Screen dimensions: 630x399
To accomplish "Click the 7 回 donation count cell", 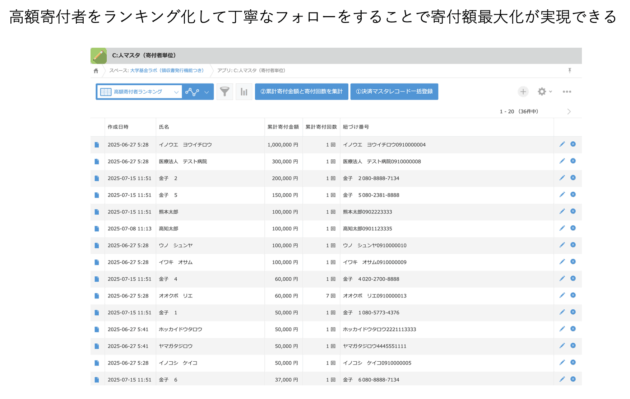I will click(331, 296).
